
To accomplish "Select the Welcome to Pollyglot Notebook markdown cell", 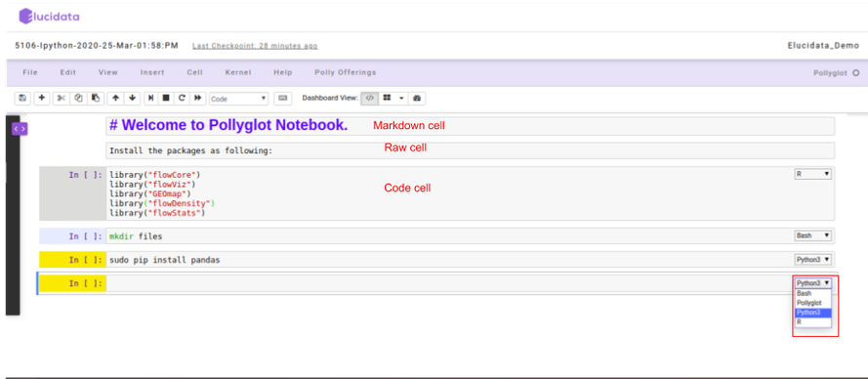I will coord(470,126).
